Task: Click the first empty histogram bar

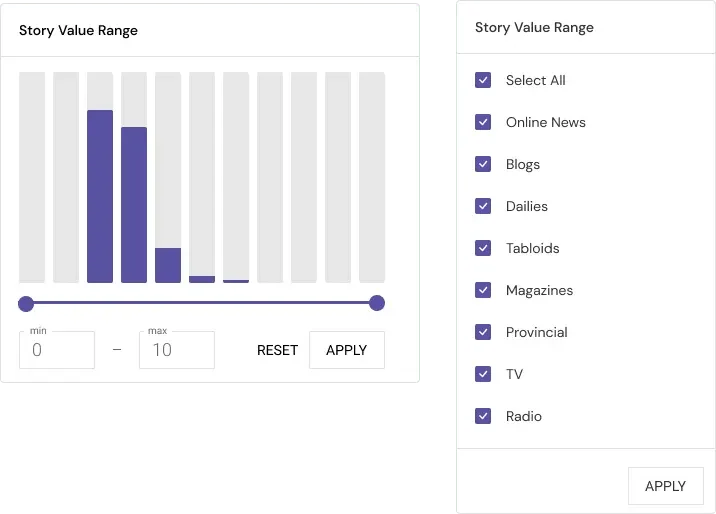Action: tap(32, 178)
